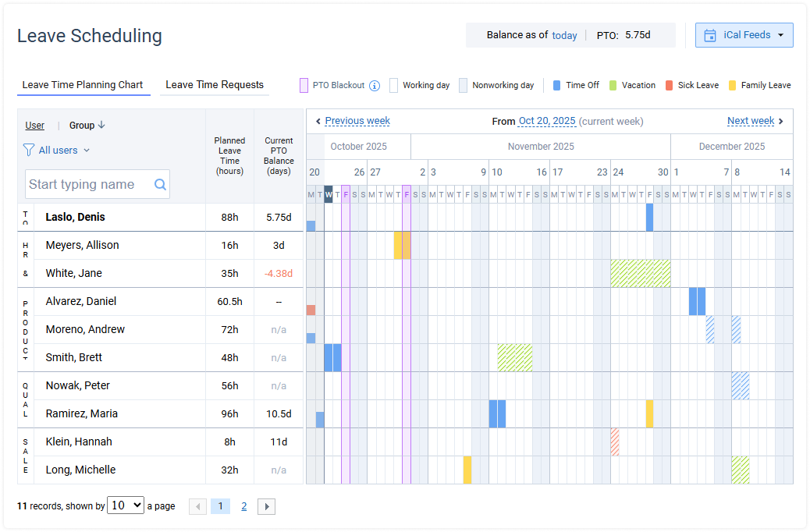Screen dimensions: 810x532
Task: Go to page 2 of records
Action: click(x=244, y=506)
